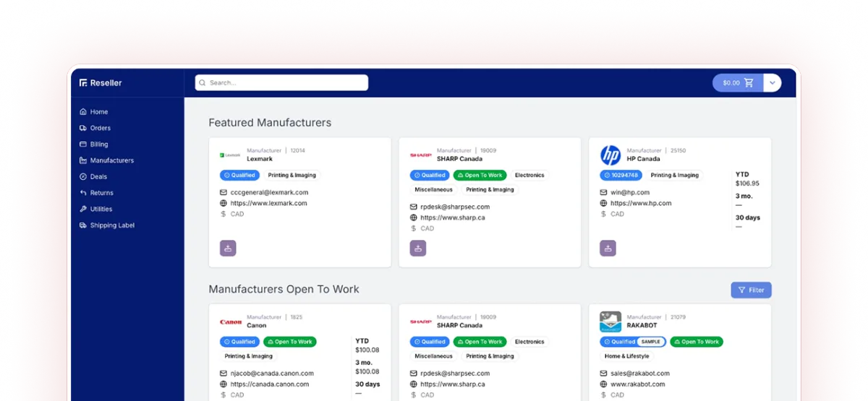Click RAKABOT Open To Work badge
The image size is (868, 401).
(x=697, y=342)
